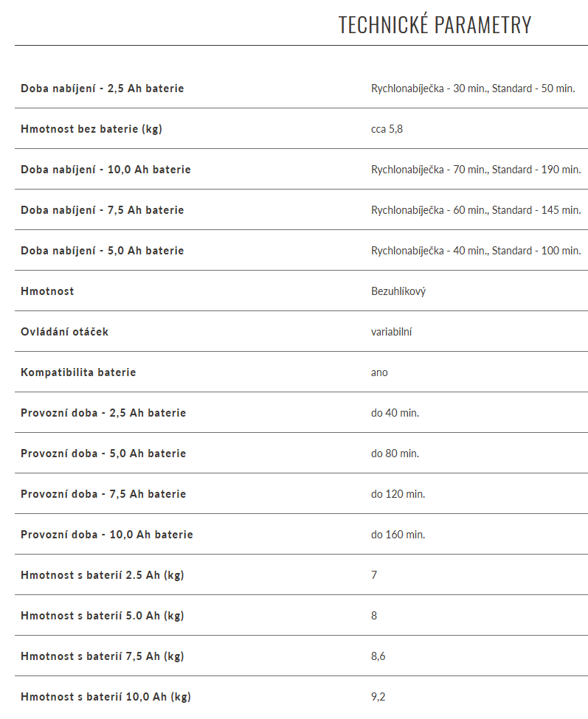Click the Hmotnost bez baterie (kg) label
The width and height of the screenshot is (588, 719).
tap(91, 129)
